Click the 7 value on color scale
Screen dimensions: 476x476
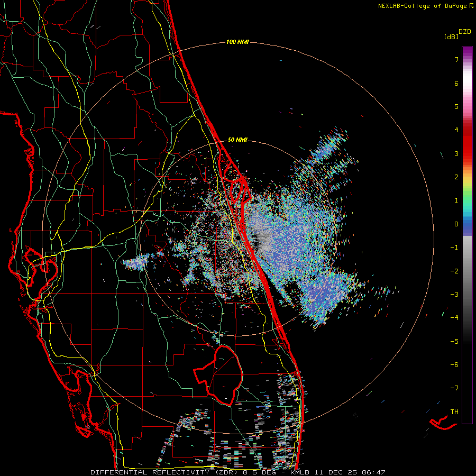click(456, 59)
